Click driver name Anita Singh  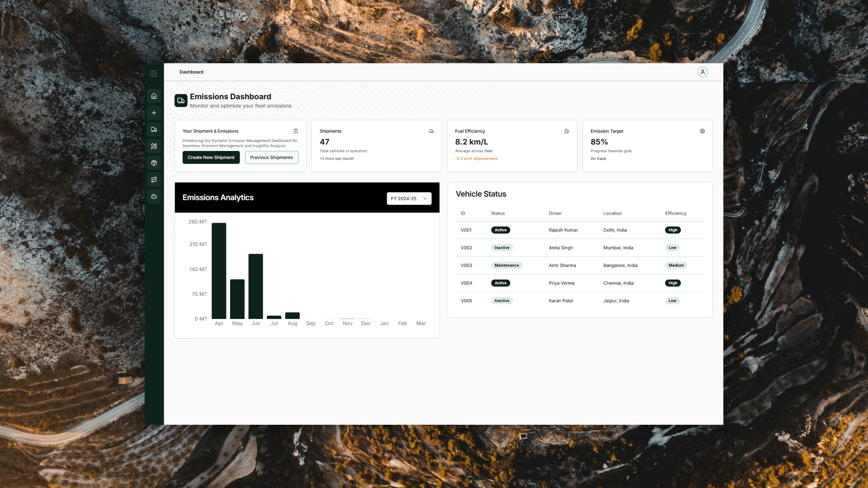[561, 248]
